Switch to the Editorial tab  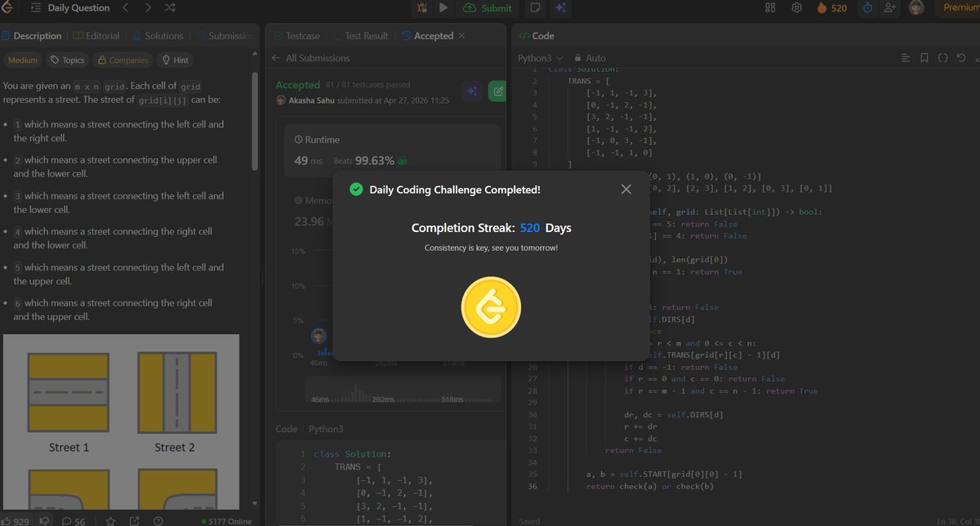96,36
